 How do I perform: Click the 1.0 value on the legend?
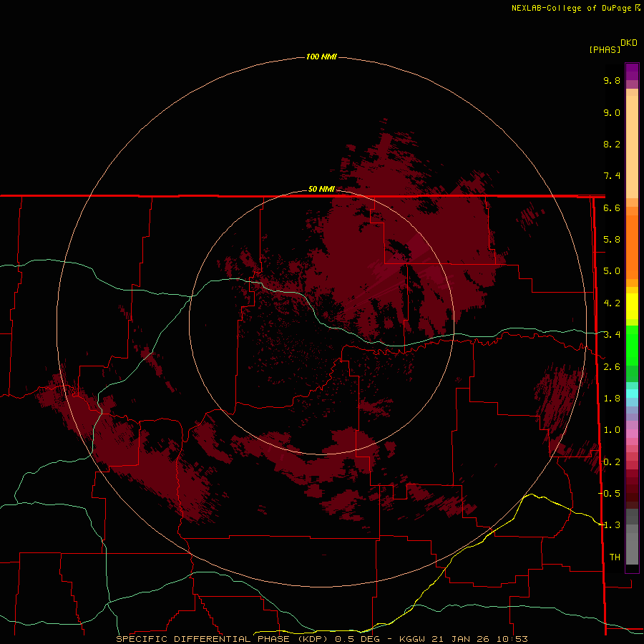[x=612, y=431]
